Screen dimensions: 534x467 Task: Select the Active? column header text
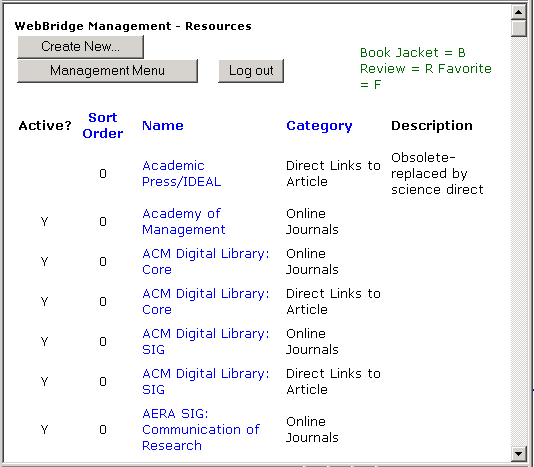tap(45, 126)
